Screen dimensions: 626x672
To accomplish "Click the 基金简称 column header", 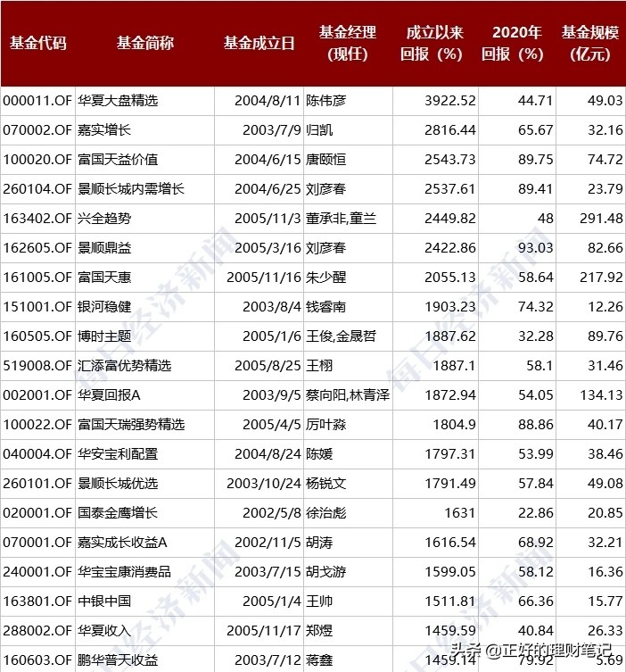I will [145, 44].
